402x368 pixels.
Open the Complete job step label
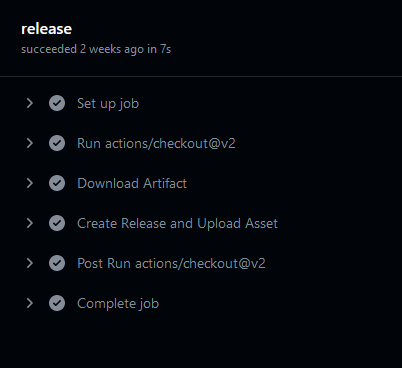coord(118,304)
